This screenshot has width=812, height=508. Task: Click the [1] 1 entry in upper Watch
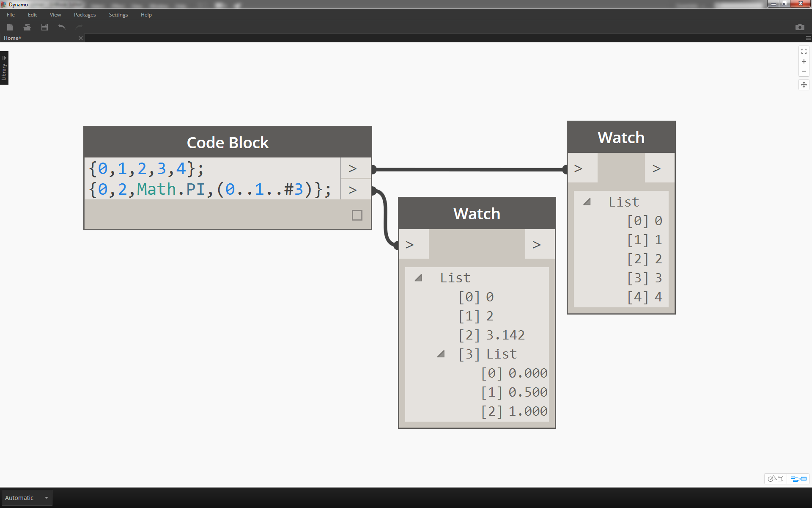645,240
